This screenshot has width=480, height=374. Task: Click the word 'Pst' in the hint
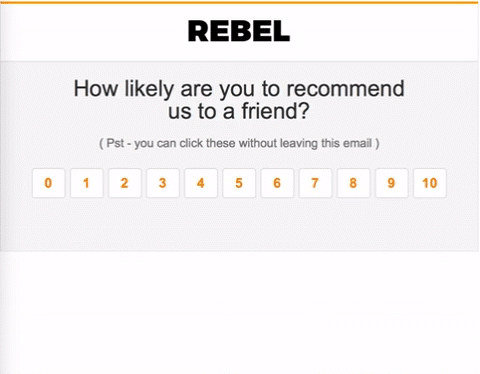tap(115, 143)
